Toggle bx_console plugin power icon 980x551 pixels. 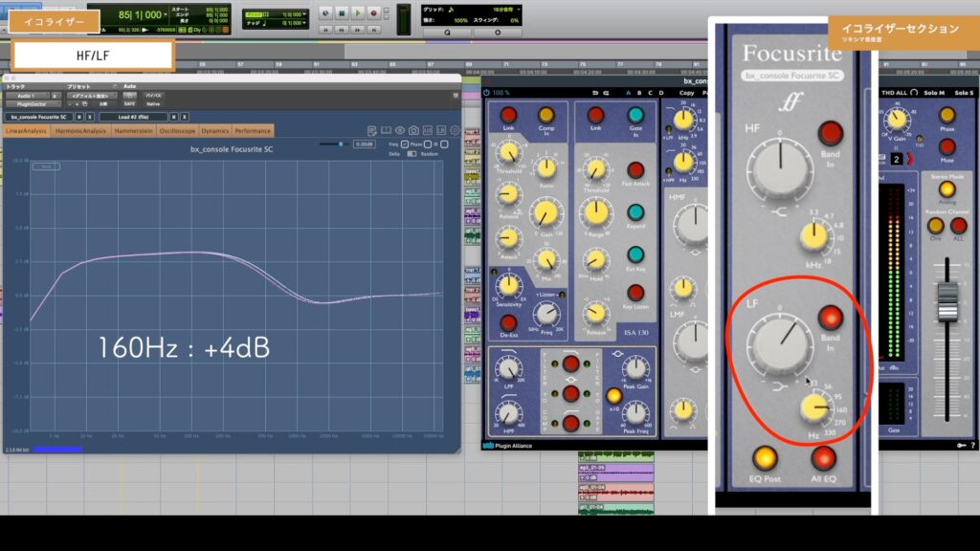487,93
